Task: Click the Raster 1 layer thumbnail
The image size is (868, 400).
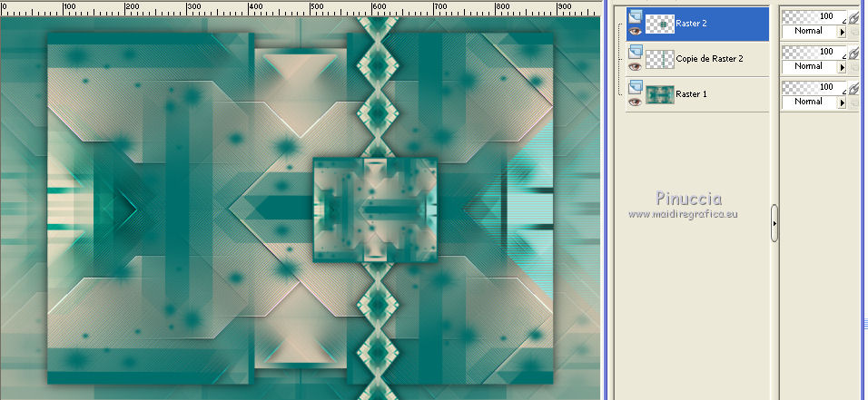Action: (x=660, y=94)
